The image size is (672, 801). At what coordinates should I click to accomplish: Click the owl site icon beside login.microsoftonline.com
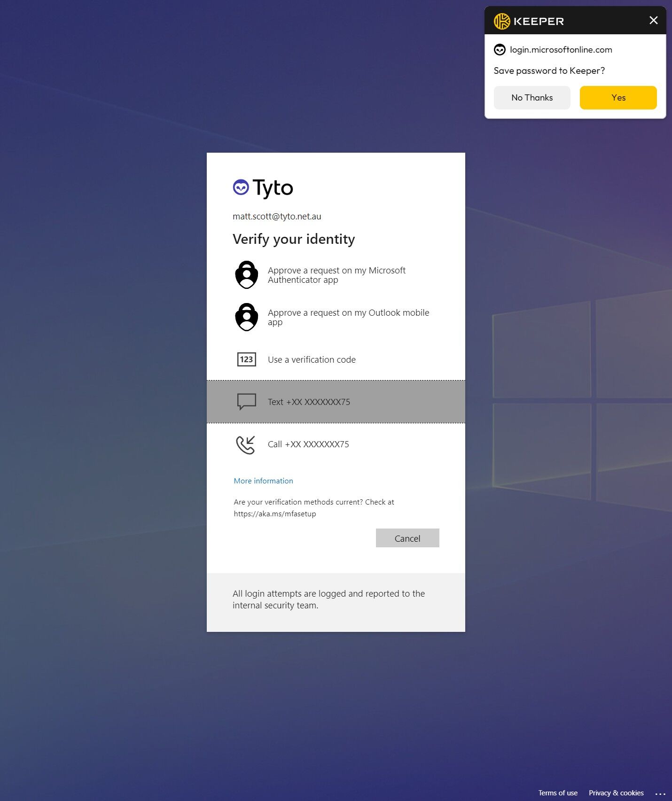click(500, 50)
